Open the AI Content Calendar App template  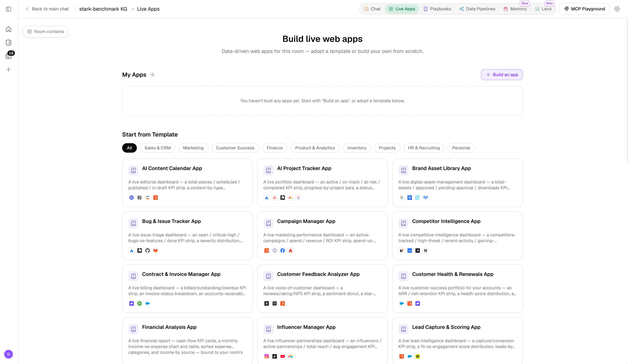pos(187,183)
